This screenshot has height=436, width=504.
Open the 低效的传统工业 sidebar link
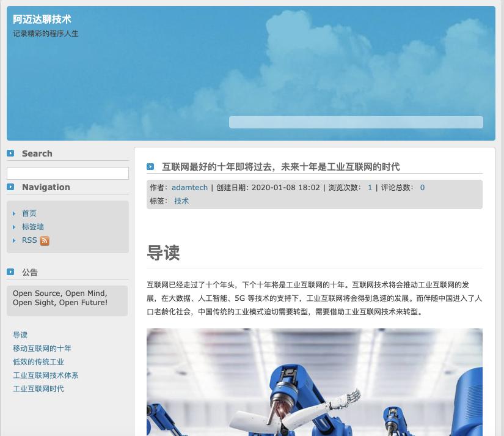click(38, 361)
